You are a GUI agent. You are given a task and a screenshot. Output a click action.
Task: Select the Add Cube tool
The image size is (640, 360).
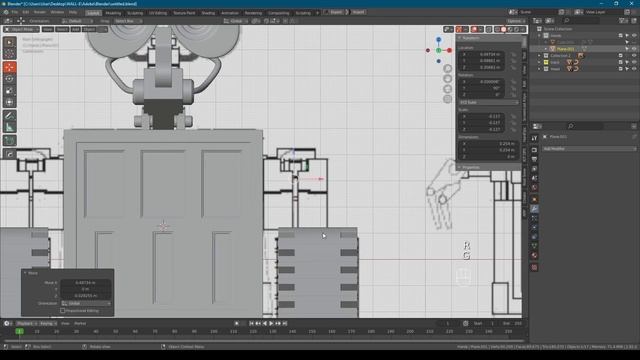(x=10, y=141)
